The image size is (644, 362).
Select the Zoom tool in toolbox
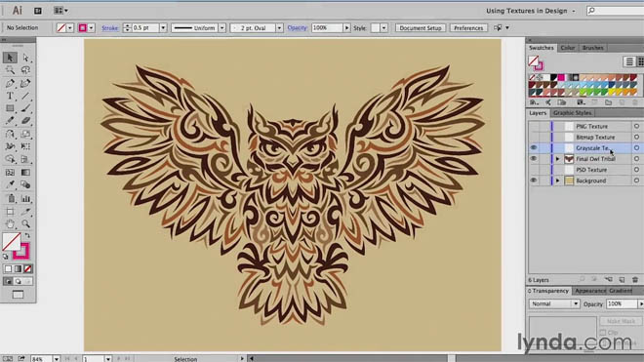25,224
